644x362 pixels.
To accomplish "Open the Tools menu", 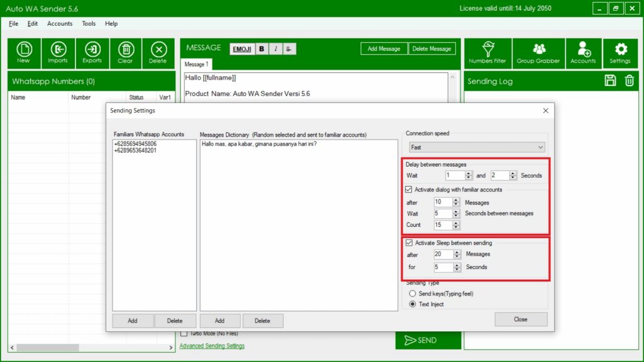I will pyautogui.click(x=89, y=23).
